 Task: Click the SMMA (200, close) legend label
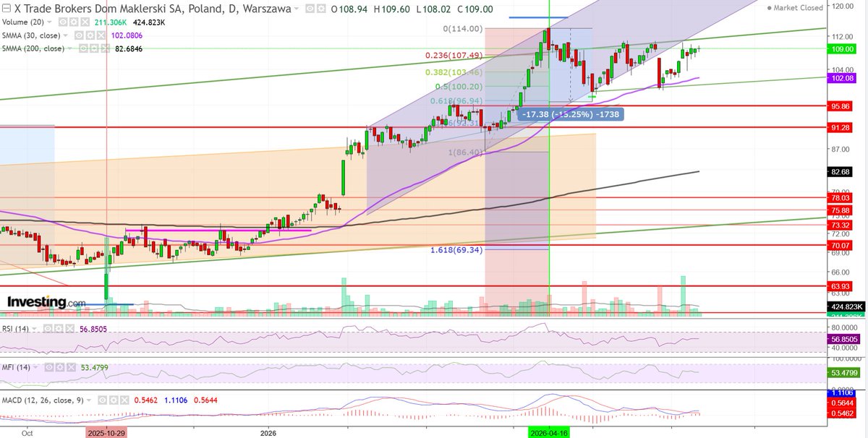34,48
